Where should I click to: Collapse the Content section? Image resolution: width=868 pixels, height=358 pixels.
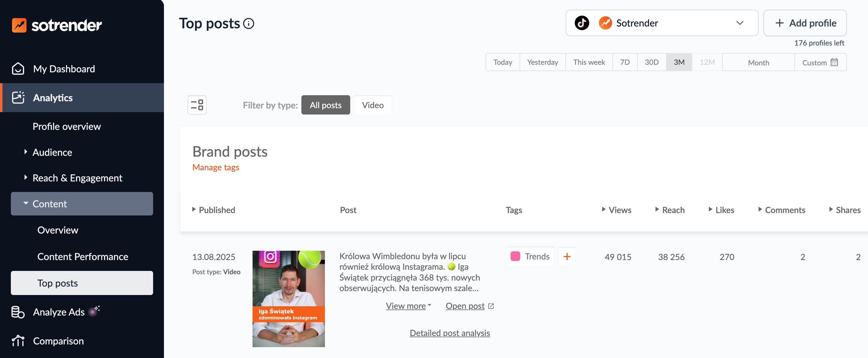click(49, 203)
